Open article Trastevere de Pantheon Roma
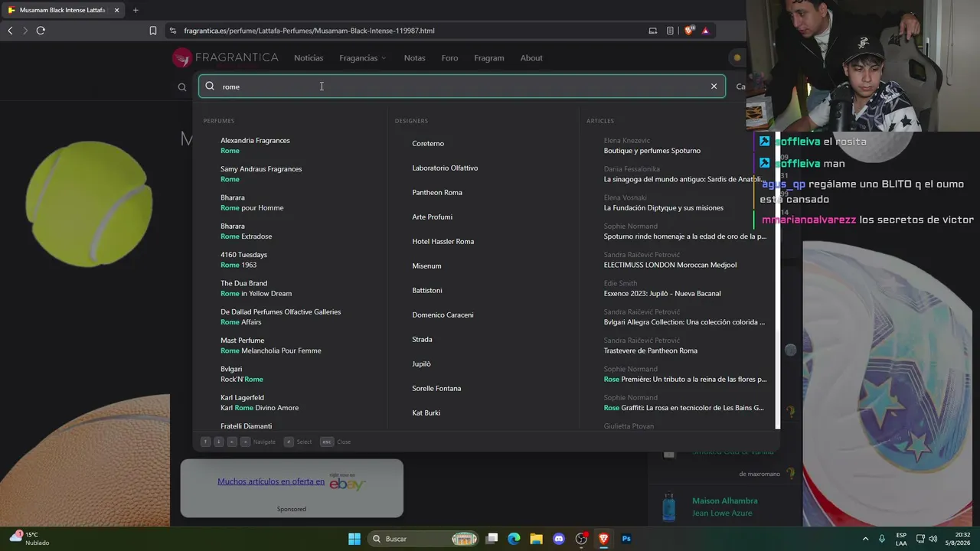This screenshot has height=551, width=980. [x=650, y=350]
